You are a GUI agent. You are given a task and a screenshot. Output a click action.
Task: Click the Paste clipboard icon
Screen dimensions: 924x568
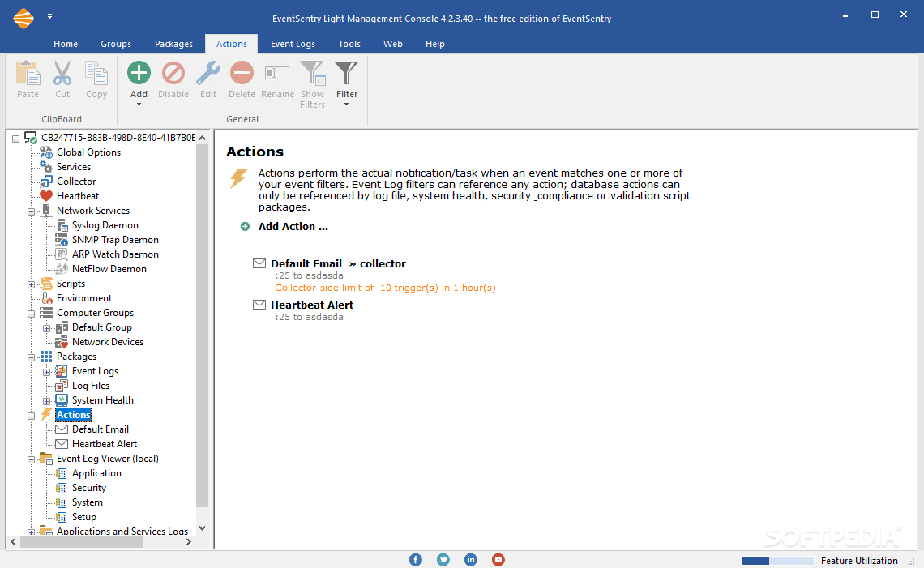click(x=28, y=73)
